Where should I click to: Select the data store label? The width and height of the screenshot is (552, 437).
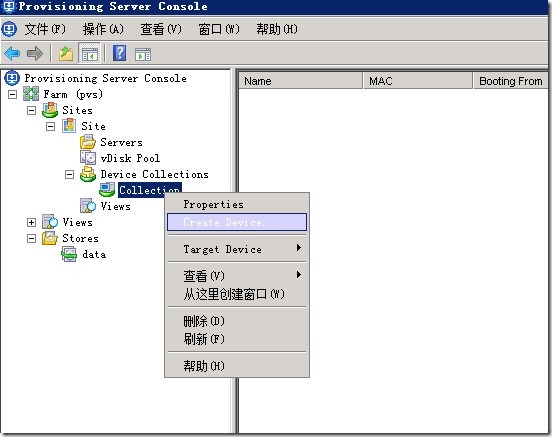(x=94, y=254)
